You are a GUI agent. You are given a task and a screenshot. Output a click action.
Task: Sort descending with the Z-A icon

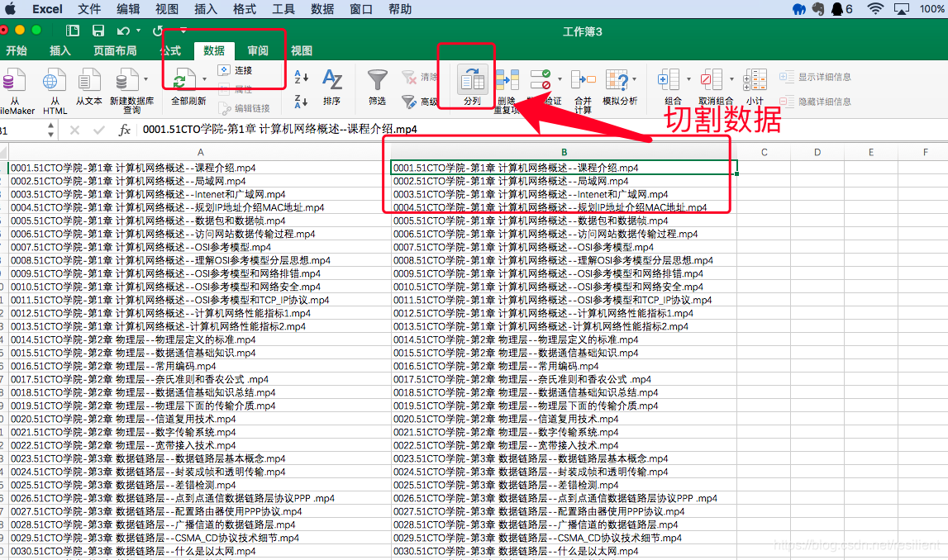point(301,102)
